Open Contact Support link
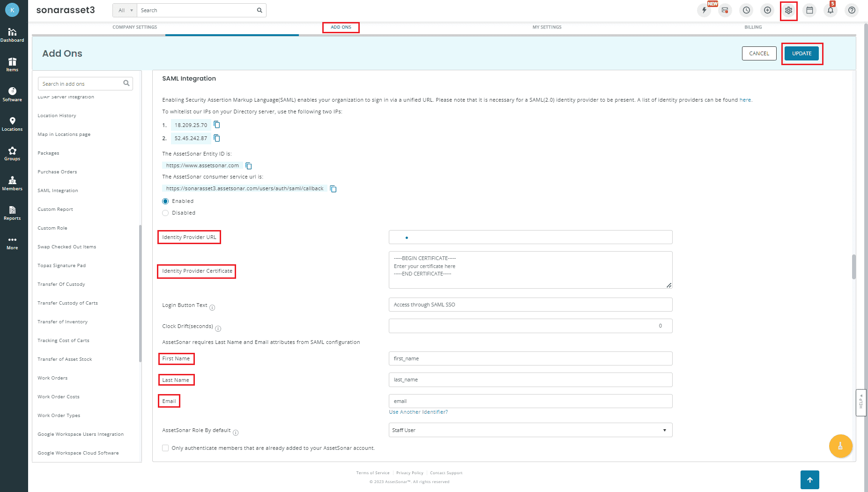The image size is (868, 492). (x=446, y=473)
